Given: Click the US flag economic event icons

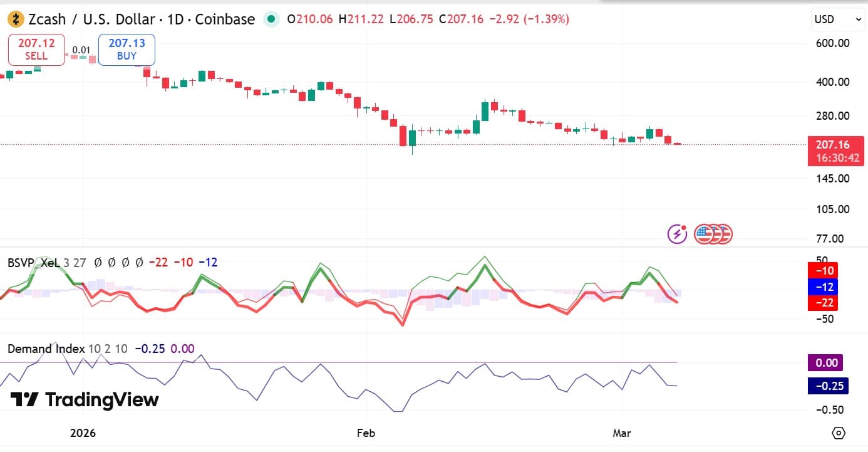Looking at the screenshot, I should point(713,234).
